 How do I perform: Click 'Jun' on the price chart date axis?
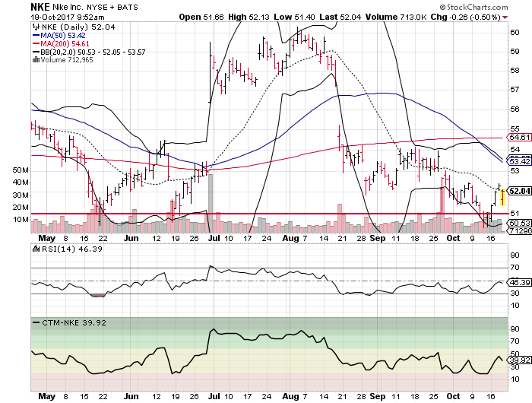tap(131, 238)
